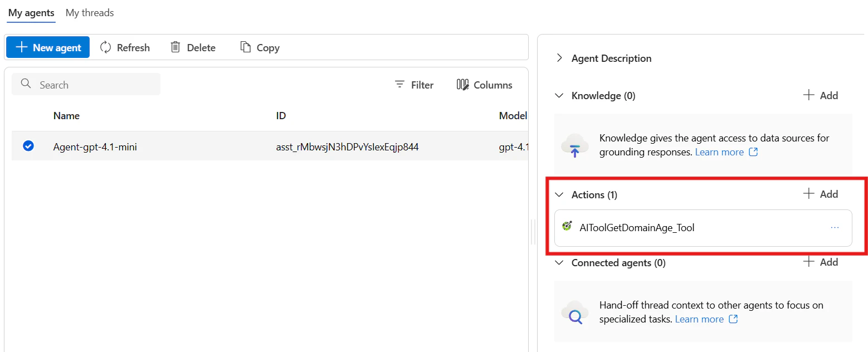Click the Delete button

[193, 47]
